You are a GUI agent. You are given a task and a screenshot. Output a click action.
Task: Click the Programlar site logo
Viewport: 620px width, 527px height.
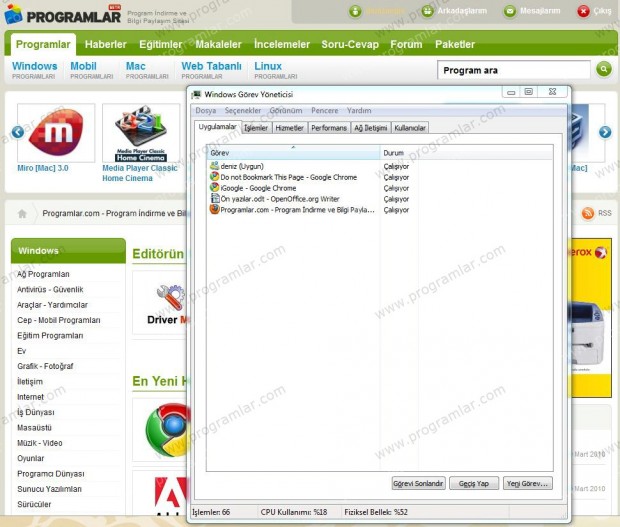pos(62,14)
